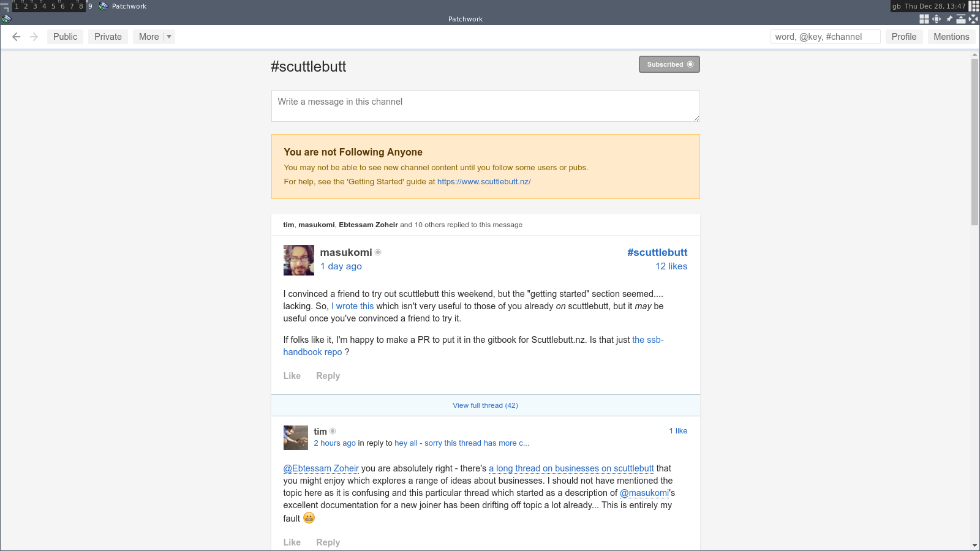Screen dimensions: 980x551
Task: Reply to tim's message
Action: click(328, 542)
